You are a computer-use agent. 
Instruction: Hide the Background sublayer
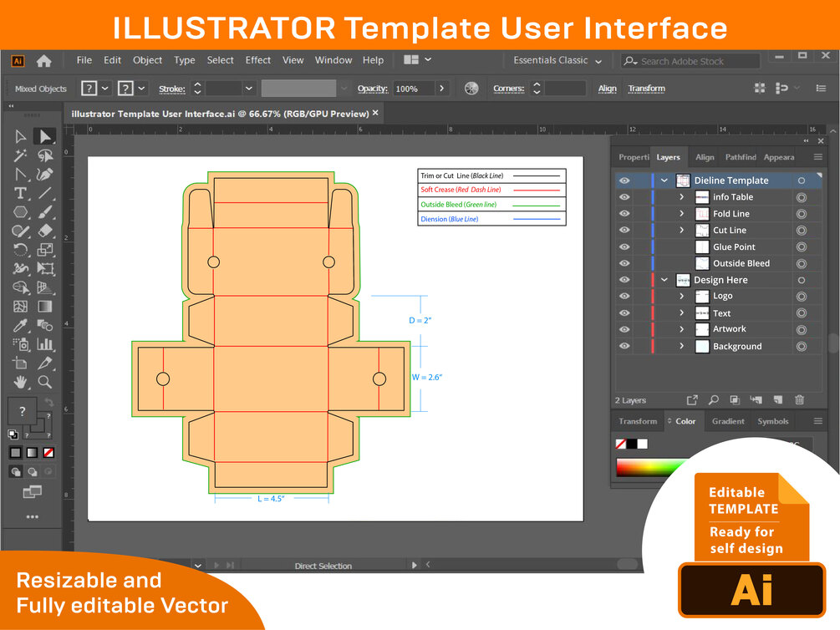[624, 346]
